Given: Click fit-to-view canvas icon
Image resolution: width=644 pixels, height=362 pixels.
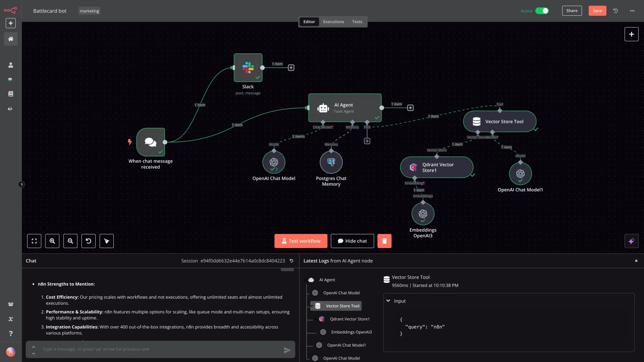Looking at the screenshot, I should coord(34,241).
